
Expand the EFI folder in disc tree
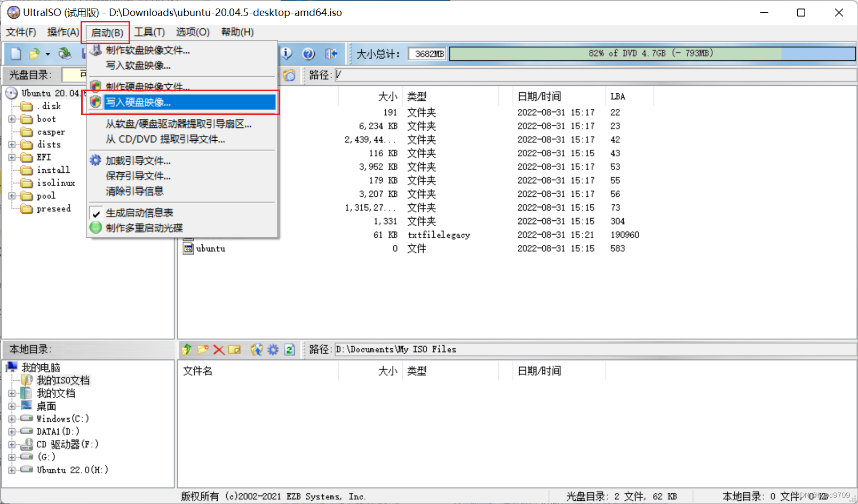pos(12,157)
